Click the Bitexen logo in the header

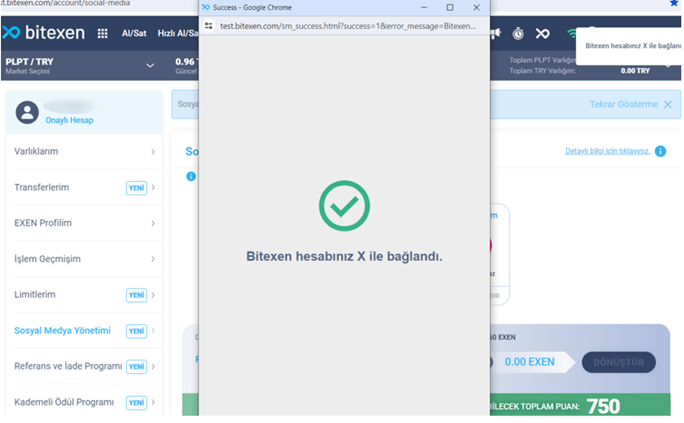(x=44, y=33)
